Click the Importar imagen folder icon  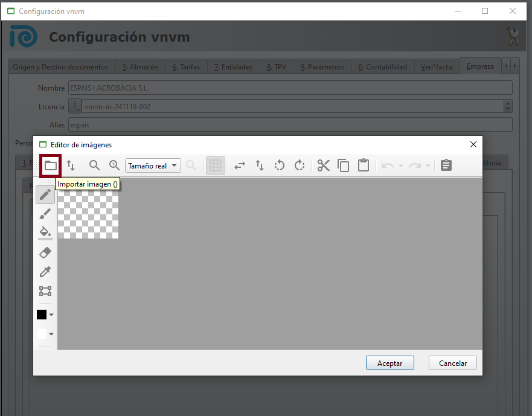coord(51,165)
